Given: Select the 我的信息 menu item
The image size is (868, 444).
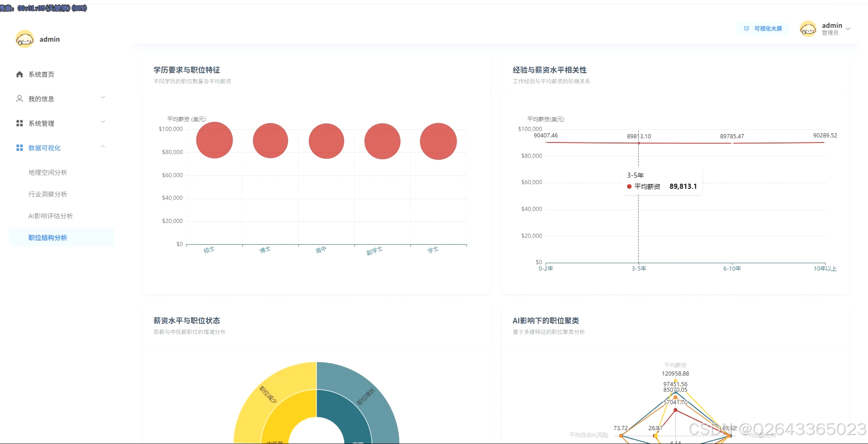Looking at the screenshot, I should pyautogui.click(x=61, y=99).
